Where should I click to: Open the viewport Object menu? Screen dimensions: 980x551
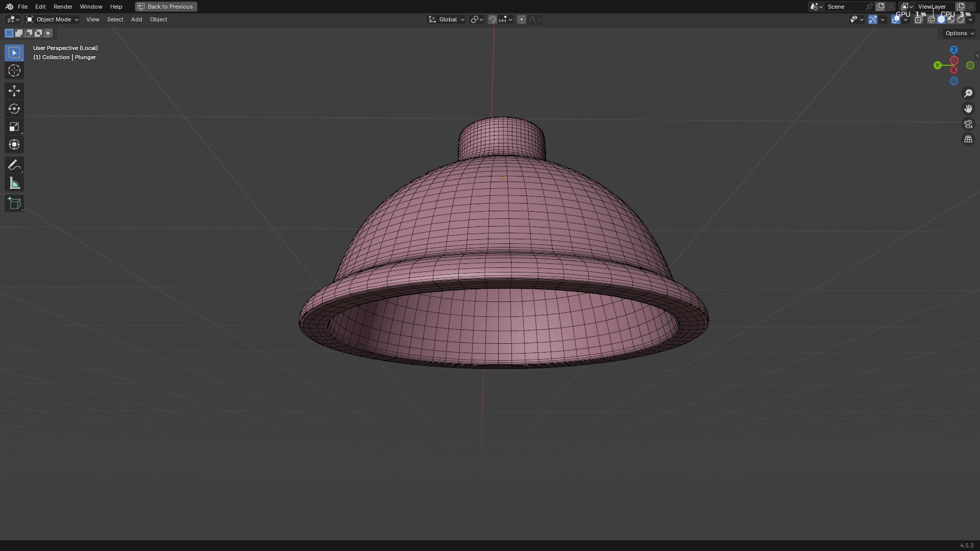point(158,19)
